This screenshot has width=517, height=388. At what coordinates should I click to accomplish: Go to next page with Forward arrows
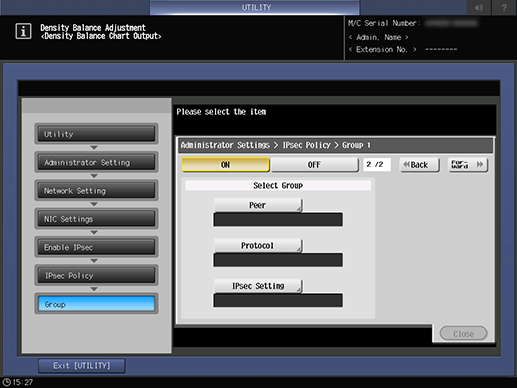pyautogui.click(x=468, y=165)
